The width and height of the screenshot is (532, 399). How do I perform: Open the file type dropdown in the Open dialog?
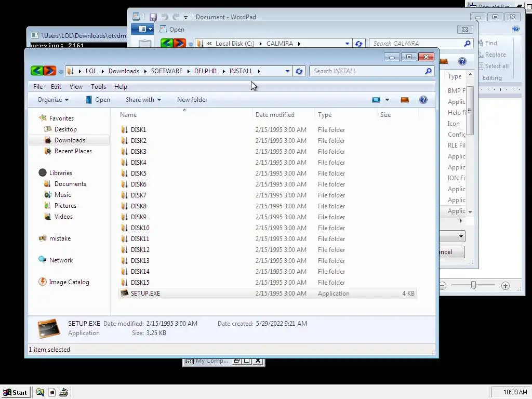coord(461,236)
